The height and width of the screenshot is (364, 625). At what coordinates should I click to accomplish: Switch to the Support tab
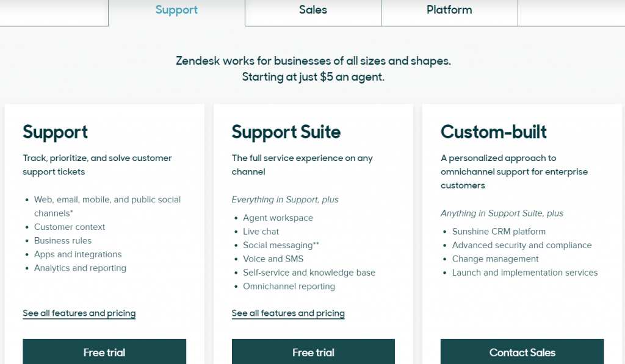tap(176, 10)
